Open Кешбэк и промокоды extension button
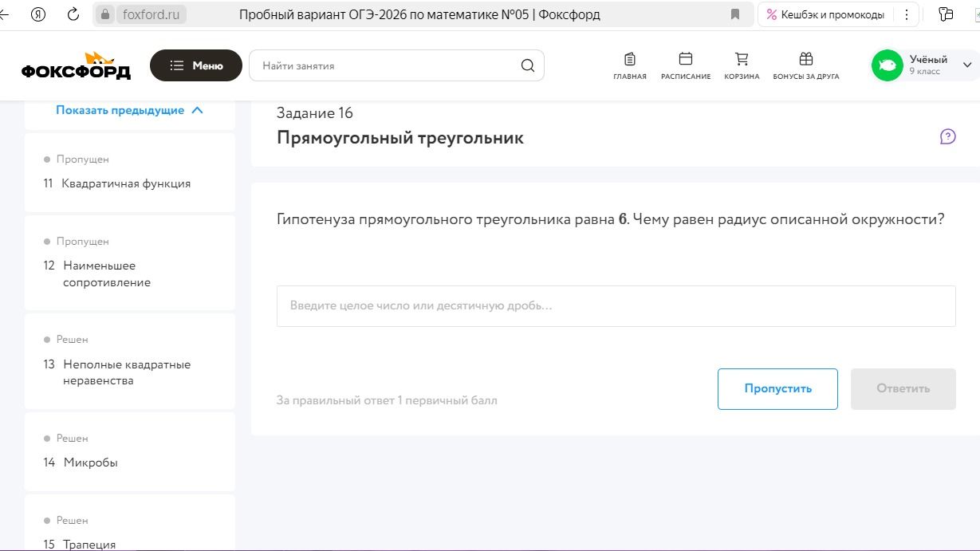The height and width of the screenshot is (551, 980). pyautogui.click(x=825, y=14)
